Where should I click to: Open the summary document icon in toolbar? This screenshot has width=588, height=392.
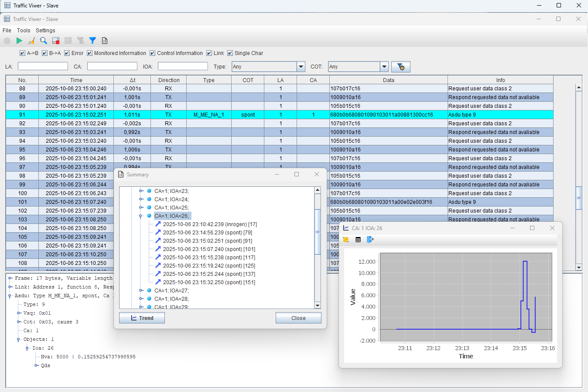click(x=105, y=41)
